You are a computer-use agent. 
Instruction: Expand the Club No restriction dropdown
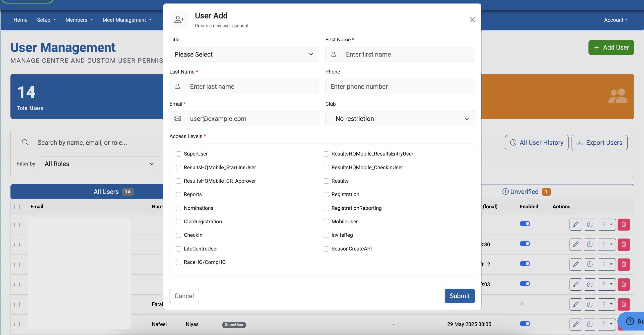point(400,119)
